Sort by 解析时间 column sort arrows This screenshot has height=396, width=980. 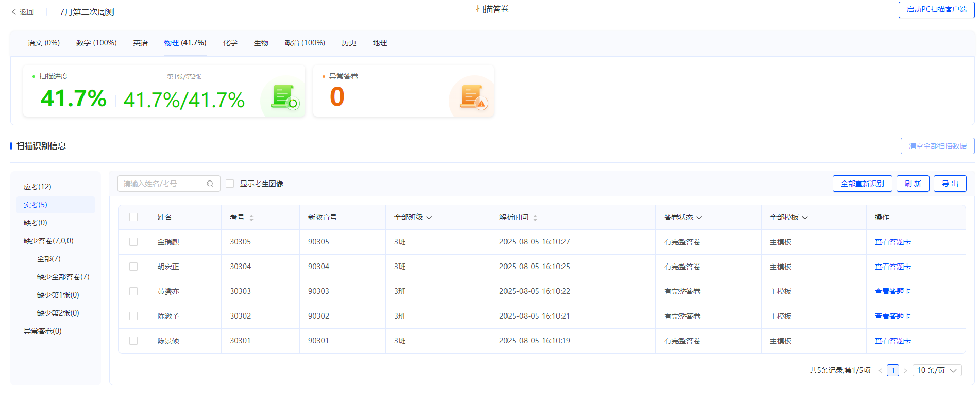(x=535, y=218)
